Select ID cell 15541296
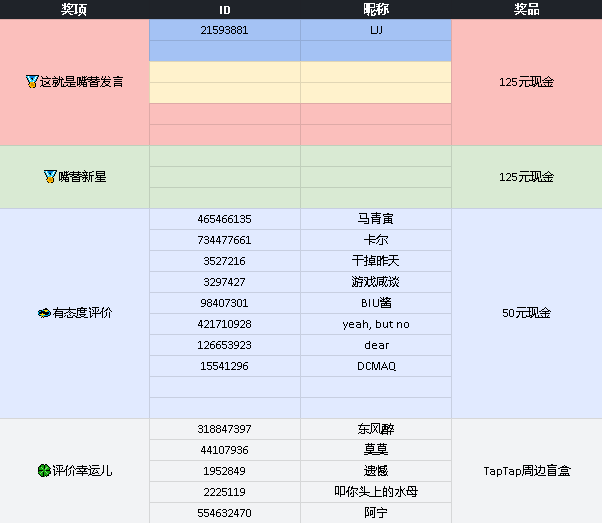This screenshot has height=523, width=602. [x=225, y=366]
